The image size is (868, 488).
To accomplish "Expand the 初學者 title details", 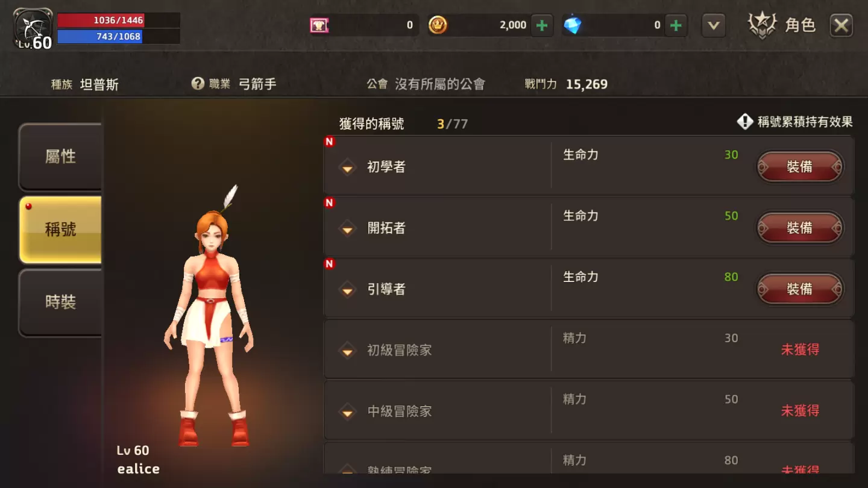I will point(348,167).
